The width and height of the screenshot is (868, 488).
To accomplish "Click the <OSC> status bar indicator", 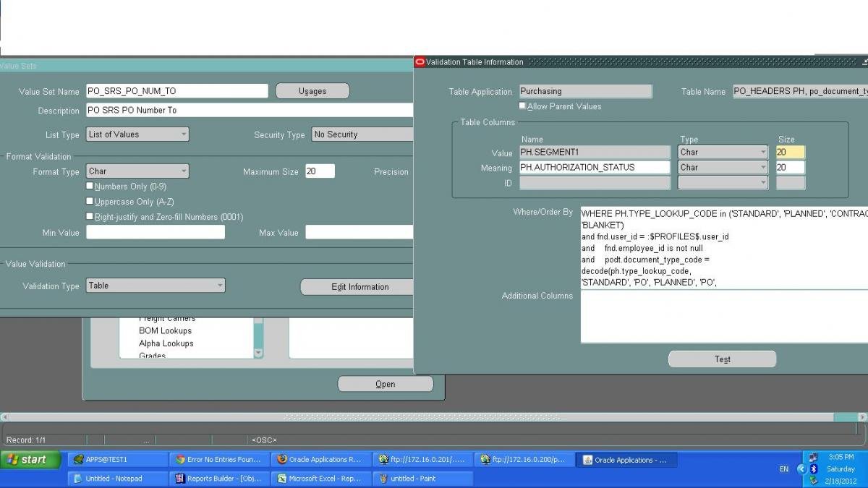I will coord(264,440).
